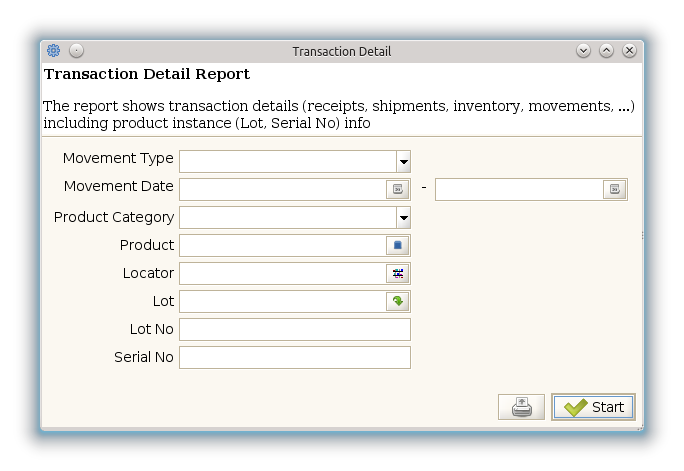Open calendar for Movement Date start

tap(397, 189)
